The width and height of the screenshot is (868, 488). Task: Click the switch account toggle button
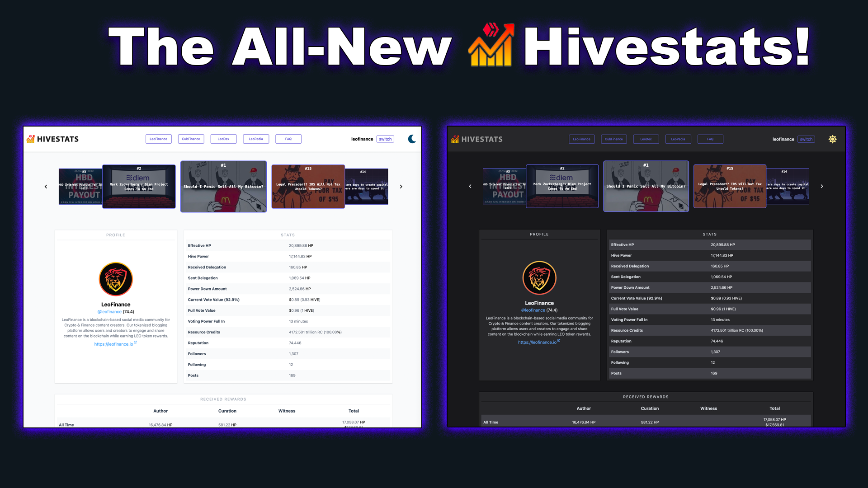[385, 139]
